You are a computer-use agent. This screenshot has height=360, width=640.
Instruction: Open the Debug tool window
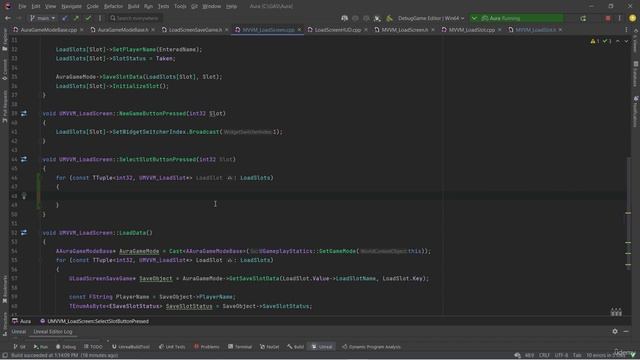coord(66,347)
